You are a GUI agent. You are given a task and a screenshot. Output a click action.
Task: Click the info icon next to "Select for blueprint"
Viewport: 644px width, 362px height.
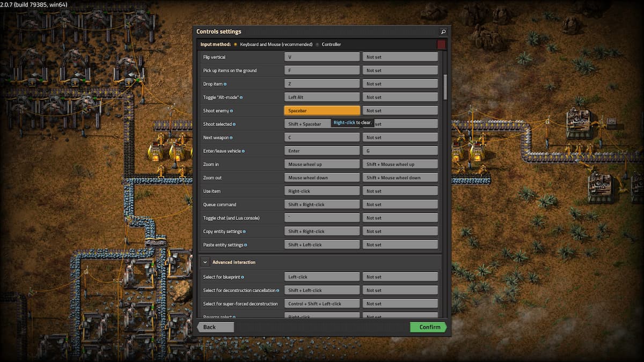(x=243, y=277)
